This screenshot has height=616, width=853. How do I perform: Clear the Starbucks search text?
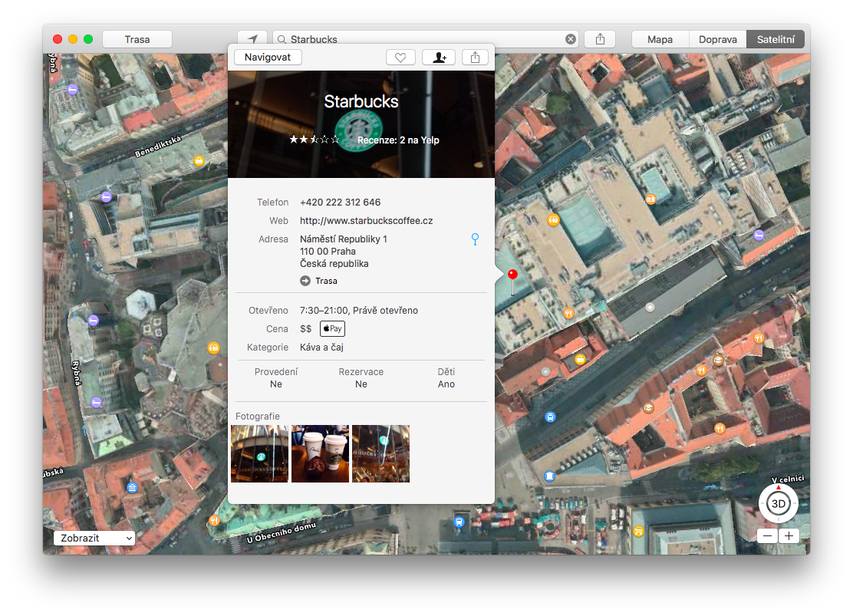coord(570,39)
